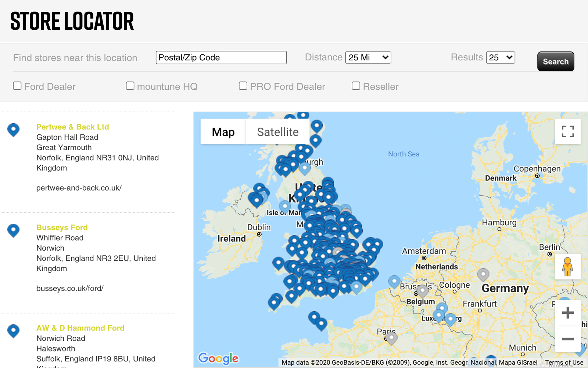The height and width of the screenshot is (368, 588).
Task: Click the Postal/Zip Code input field
Action: tap(221, 57)
